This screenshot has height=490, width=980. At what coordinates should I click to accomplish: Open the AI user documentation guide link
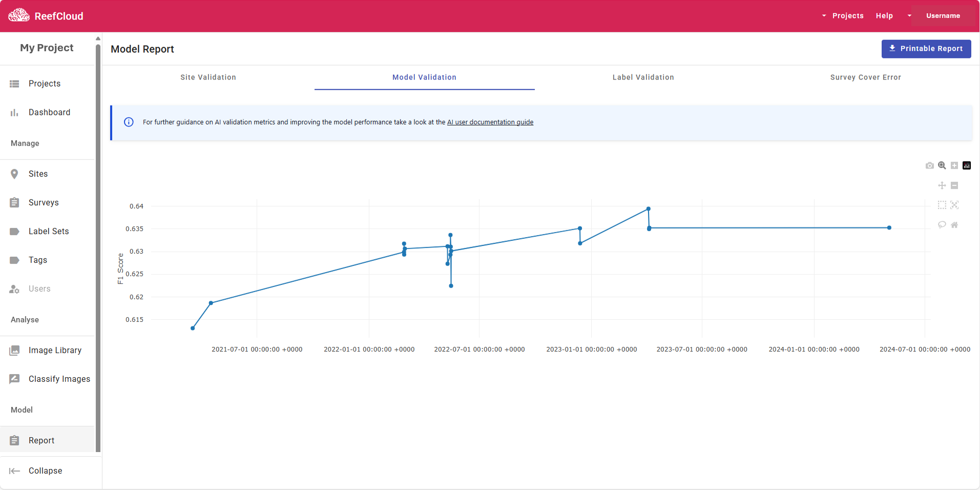[x=490, y=122]
